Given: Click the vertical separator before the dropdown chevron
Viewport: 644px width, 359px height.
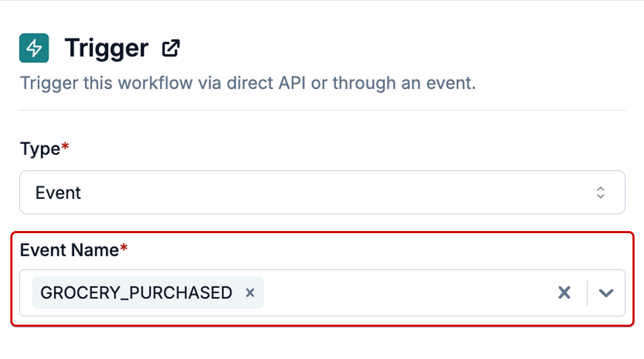Looking at the screenshot, I should [587, 292].
